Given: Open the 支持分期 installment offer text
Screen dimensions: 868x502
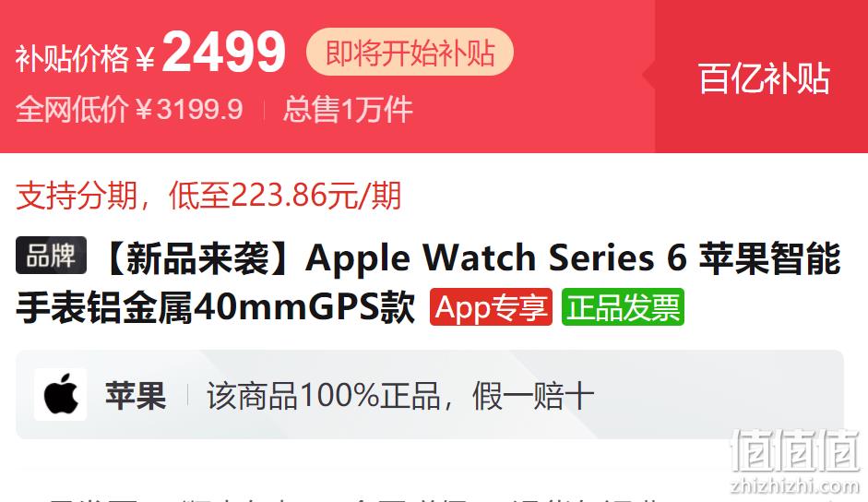Looking at the screenshot, I should point(208,196).
